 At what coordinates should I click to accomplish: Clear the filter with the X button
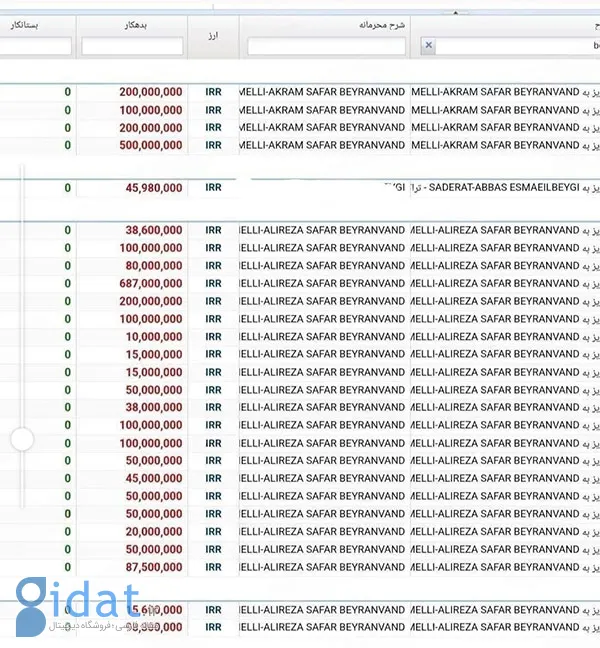429,45
